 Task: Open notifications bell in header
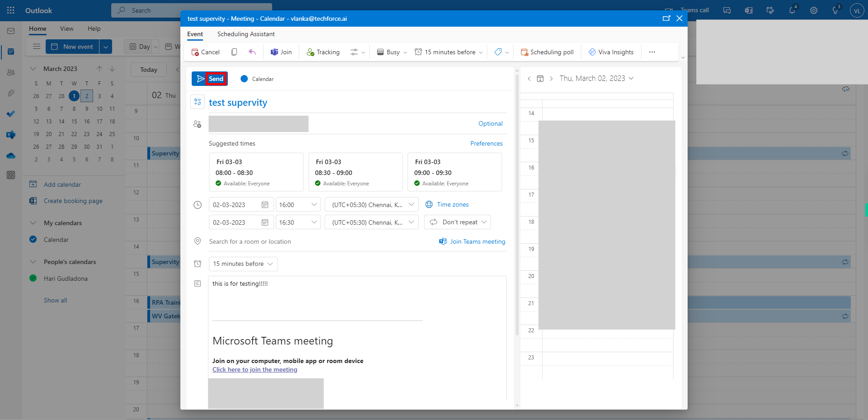793,10
